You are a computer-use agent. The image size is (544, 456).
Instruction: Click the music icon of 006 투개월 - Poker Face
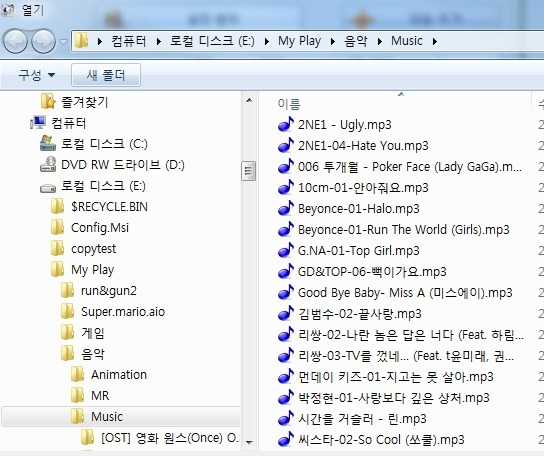[286, 166]
